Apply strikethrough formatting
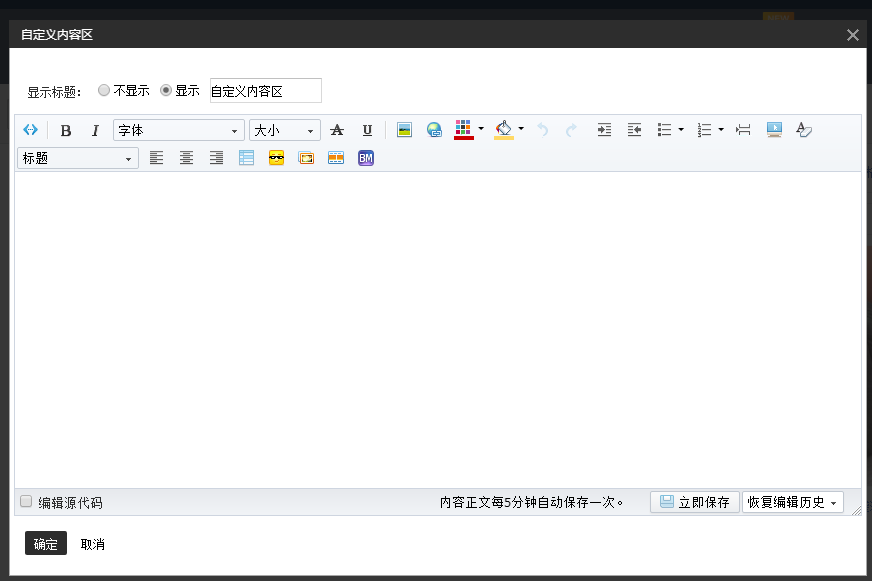872x581 pixels. coord(337,130)
